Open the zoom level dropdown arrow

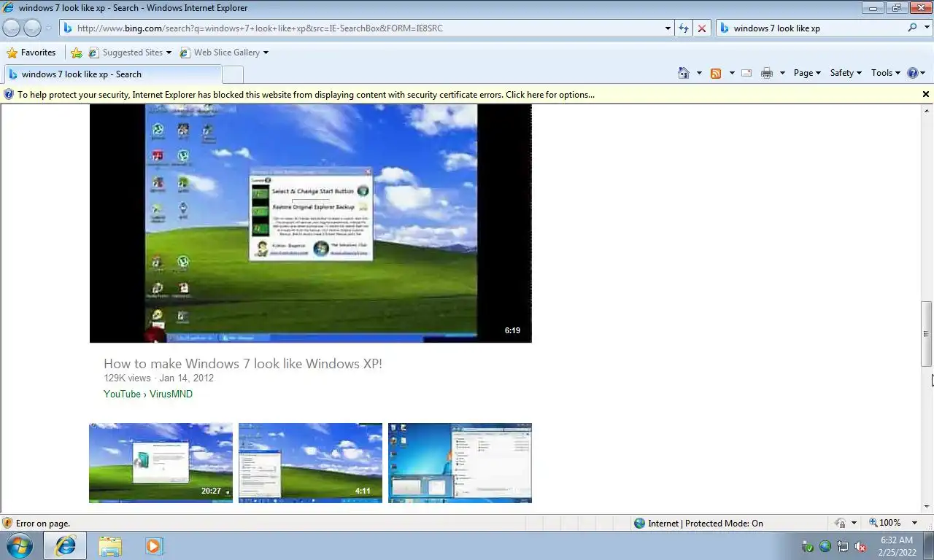coord(914,523)
